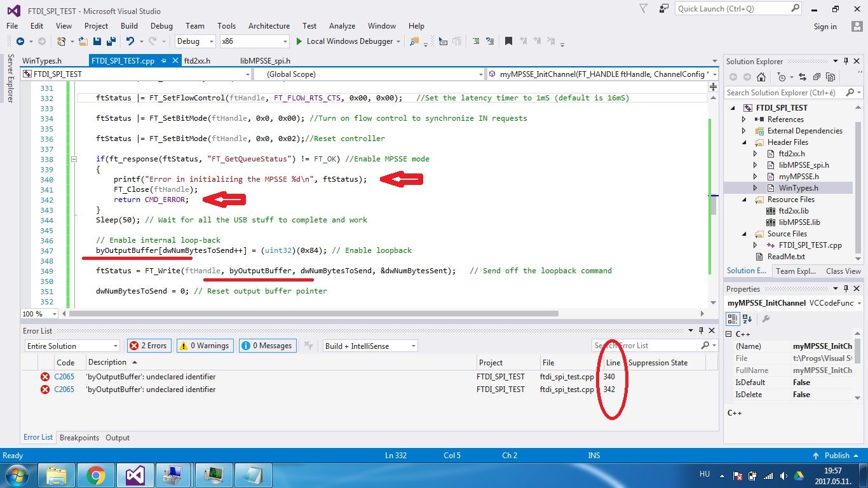Click Alphabetical sort icon in Properties panel
This screenshot has width=868, height=488.
pyautogui.click(x=747, y=319)
